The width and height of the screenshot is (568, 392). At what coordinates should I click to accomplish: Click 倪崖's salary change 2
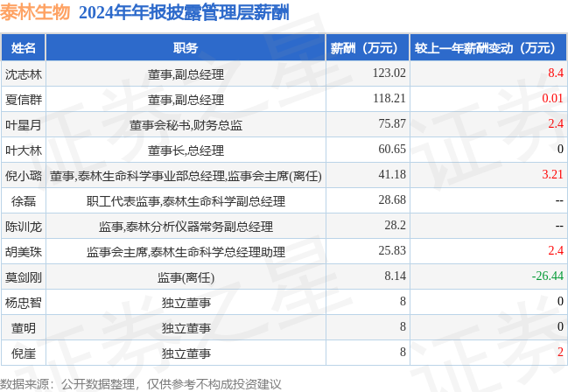tap(560, 352)
